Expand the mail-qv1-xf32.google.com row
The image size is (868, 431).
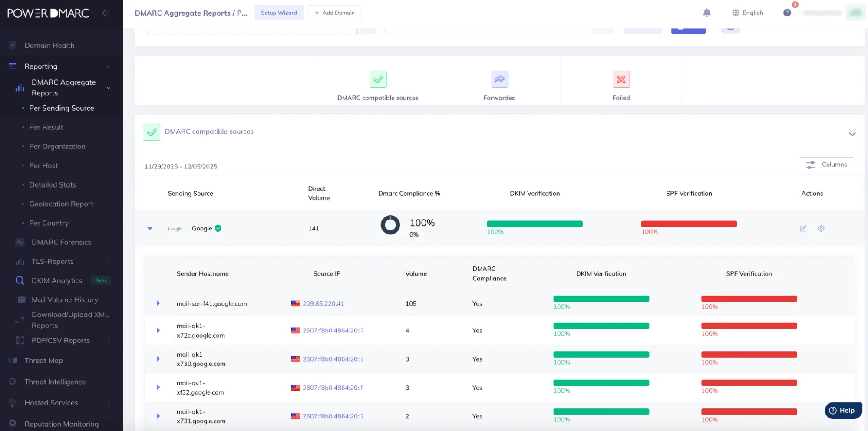coord(158,387)
